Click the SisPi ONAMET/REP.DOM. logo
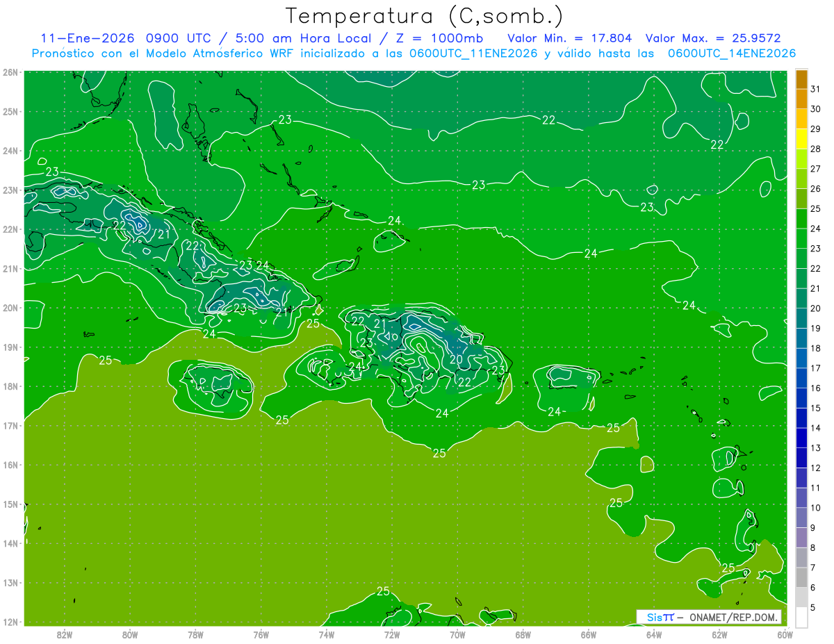Viewport: 834px width, 644px height. click(x=709, y=617)
